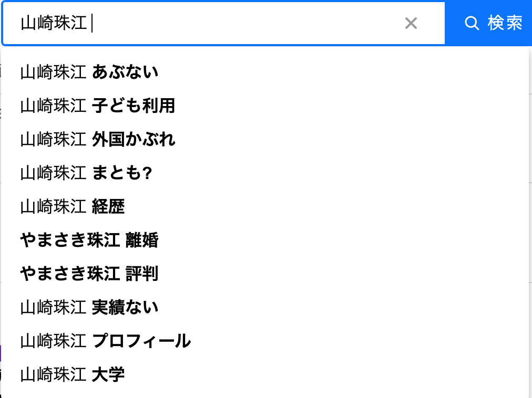
Task: Click the X icon to clear search text
Action: tap(411, 24)
